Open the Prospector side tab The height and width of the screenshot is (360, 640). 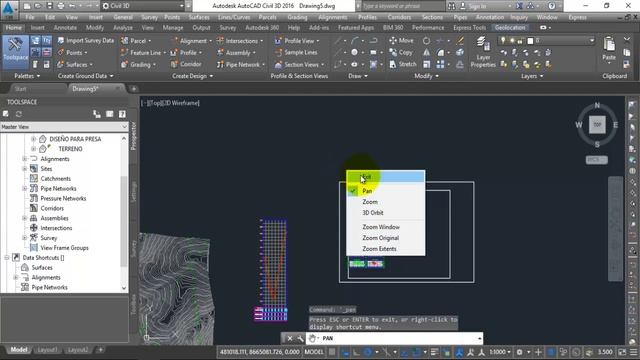[x=133, y=136]
